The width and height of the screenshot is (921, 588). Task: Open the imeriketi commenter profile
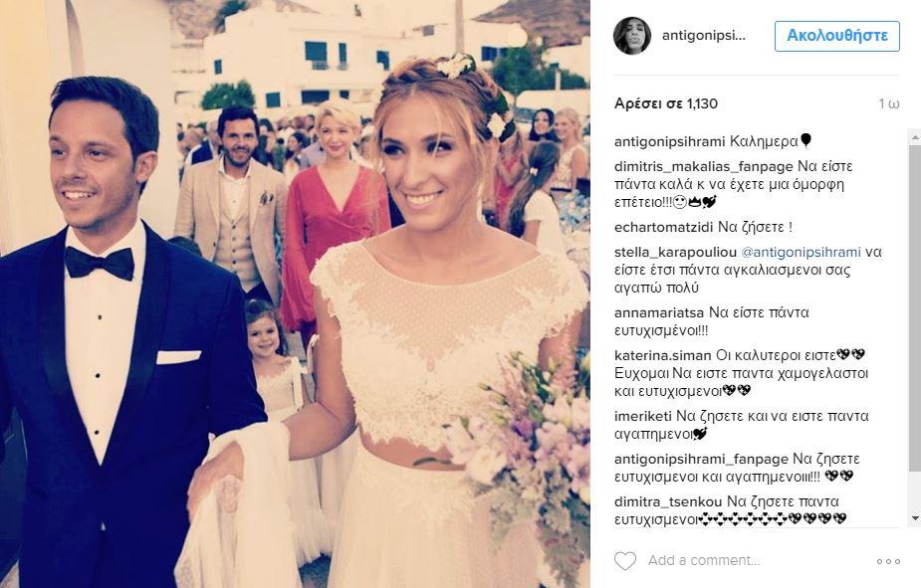(643, 417)
